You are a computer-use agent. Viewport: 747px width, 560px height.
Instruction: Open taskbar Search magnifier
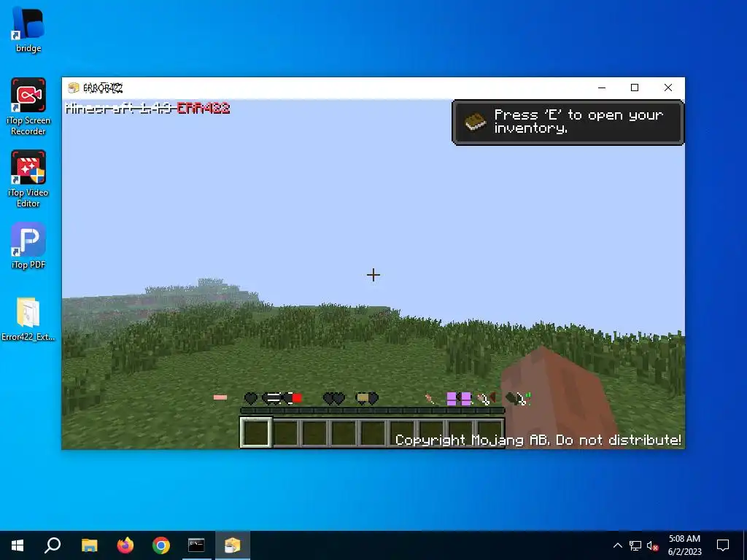(53, 545)
